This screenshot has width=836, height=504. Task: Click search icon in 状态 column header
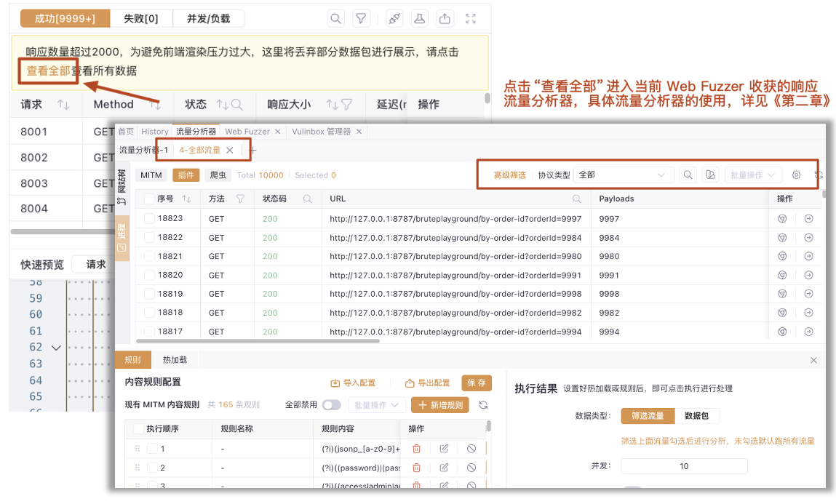coord(236,105)
